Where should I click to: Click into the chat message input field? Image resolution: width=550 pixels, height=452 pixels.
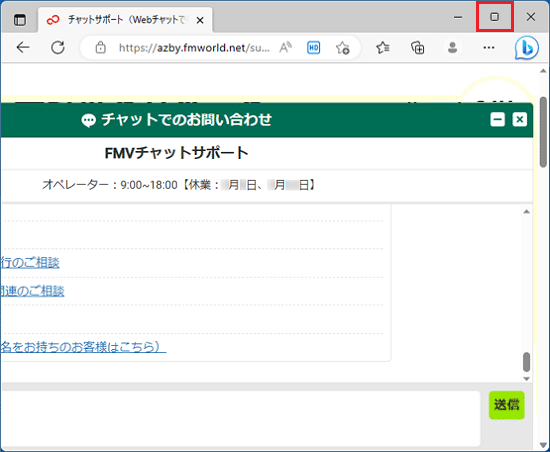241,418
